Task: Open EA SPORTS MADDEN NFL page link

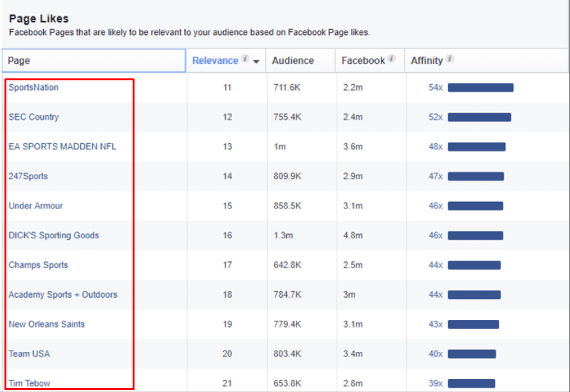Action: (62, 147)
